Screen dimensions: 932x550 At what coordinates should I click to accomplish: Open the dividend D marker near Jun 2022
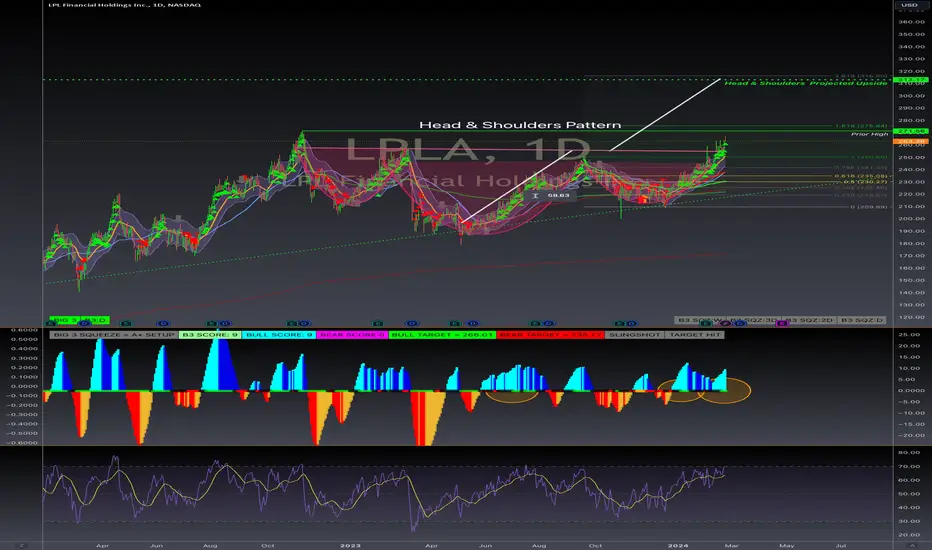(163, 323)
